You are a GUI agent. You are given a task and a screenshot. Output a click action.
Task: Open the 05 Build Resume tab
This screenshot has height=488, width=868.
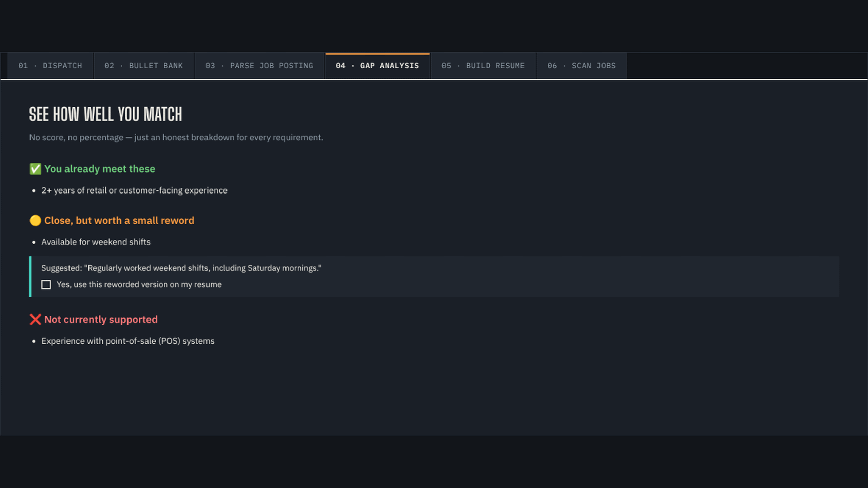483,66
